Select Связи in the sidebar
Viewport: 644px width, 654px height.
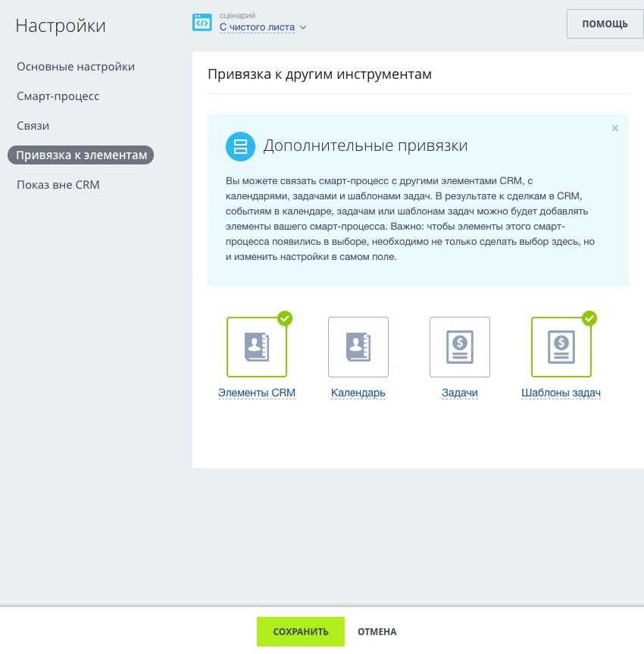[x=33, y=126]
